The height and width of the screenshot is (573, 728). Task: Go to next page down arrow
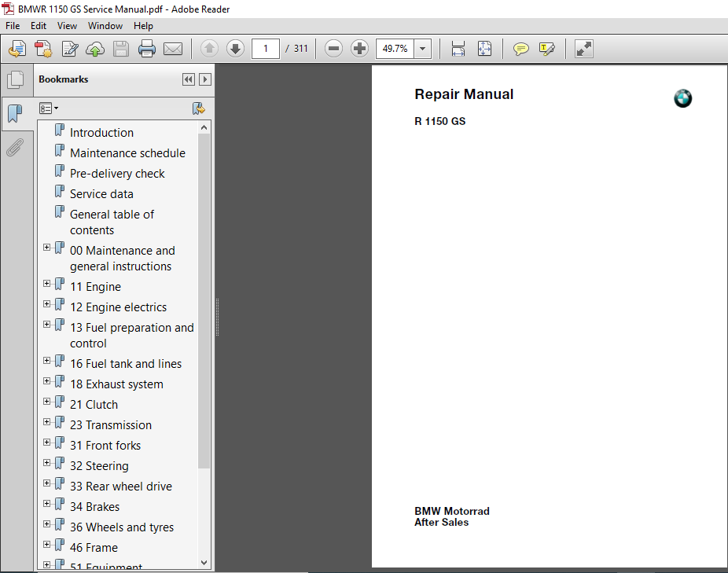235,48
